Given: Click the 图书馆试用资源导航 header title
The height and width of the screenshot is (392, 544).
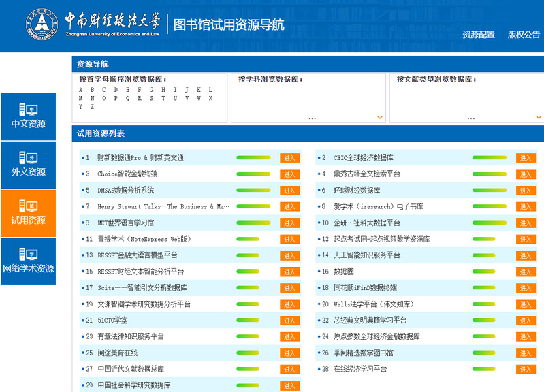Looking at the screenshot, I should pyautogui.click(x=229, y=26).
